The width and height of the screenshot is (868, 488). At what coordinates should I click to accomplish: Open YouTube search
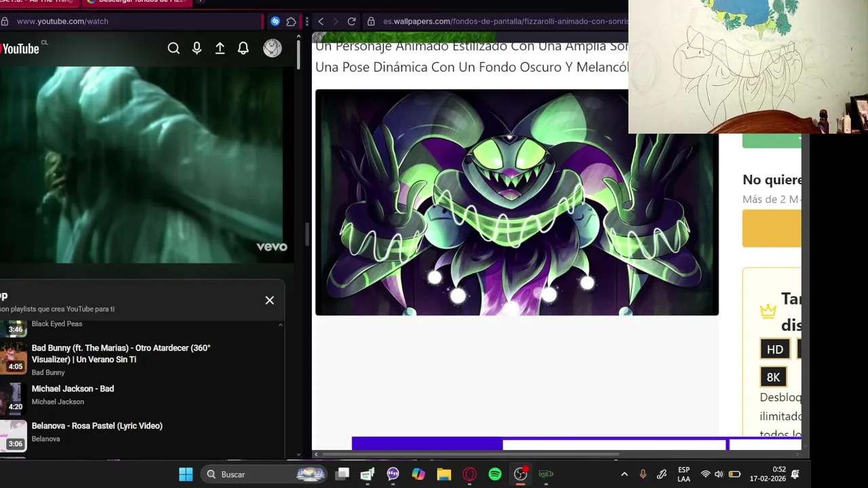[x=174, y=48]
